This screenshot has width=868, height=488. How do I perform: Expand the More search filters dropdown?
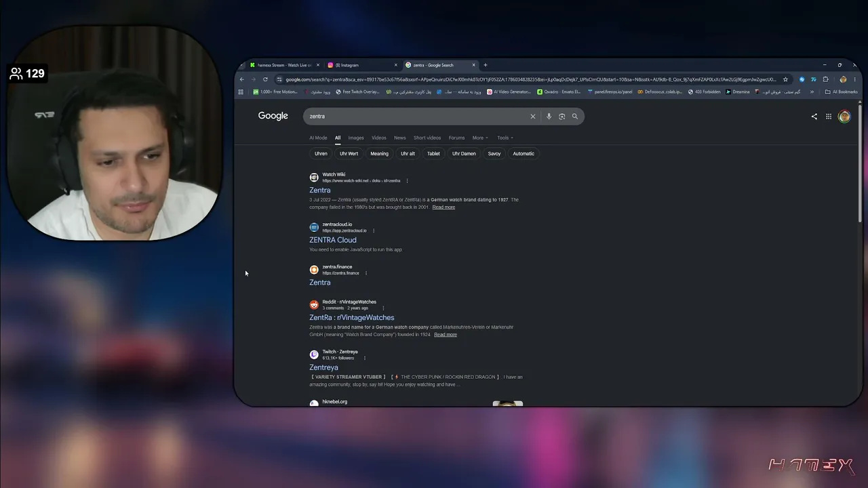point(480,138)
